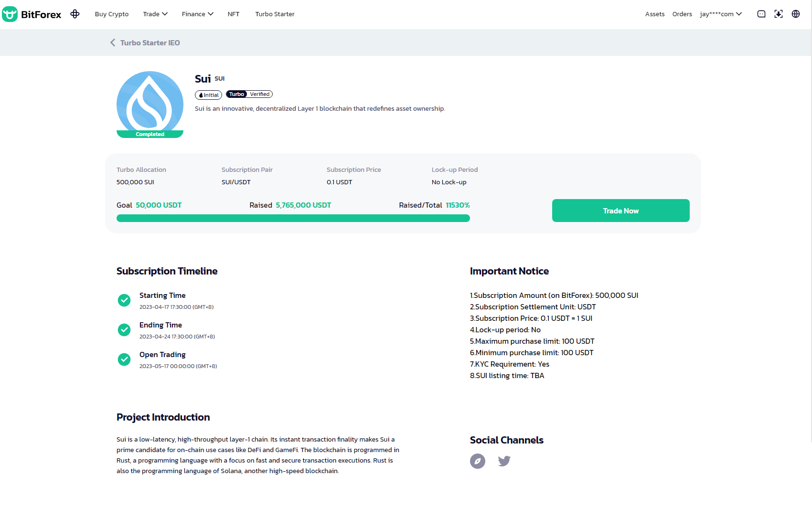This screenshot has height=507, width=812.
Task: Click the Turbo Verified badge
Action: point(249,94)
